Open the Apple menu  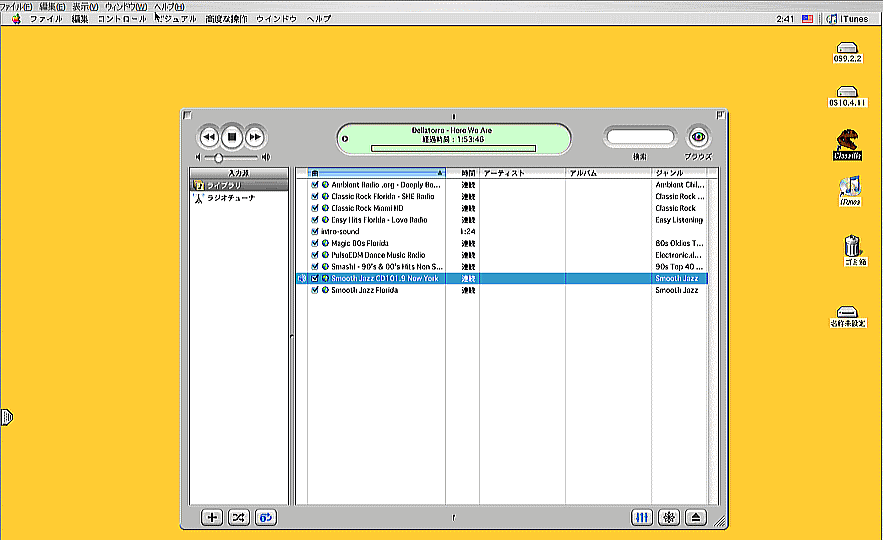tap(16, 19)
